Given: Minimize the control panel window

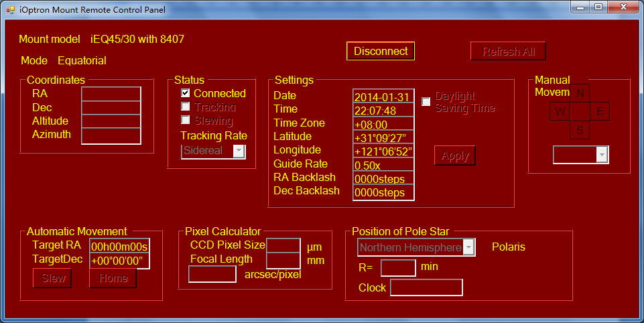Looking at the screenshot, I should [x=580, y=7].
